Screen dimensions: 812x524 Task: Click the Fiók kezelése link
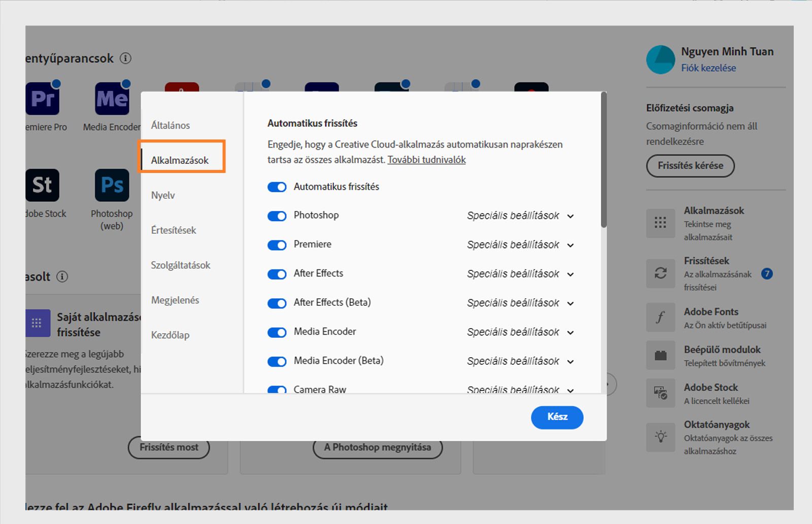click(x=708, y=68)
